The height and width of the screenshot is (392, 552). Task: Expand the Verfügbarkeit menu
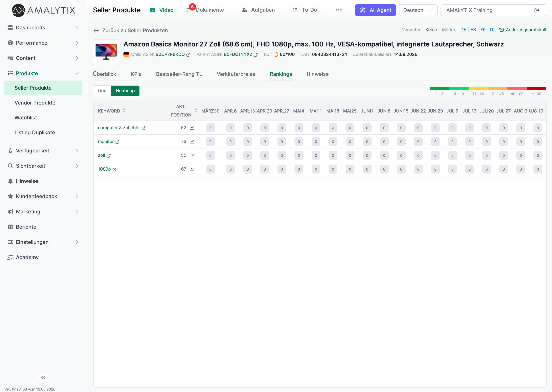point(43,151)
